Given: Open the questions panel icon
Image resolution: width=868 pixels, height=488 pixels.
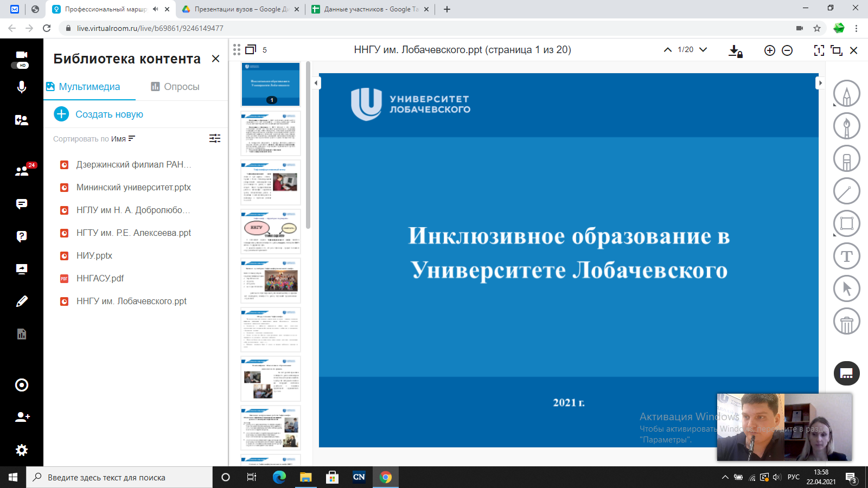Looking at the screenshot, I should 22,236.
